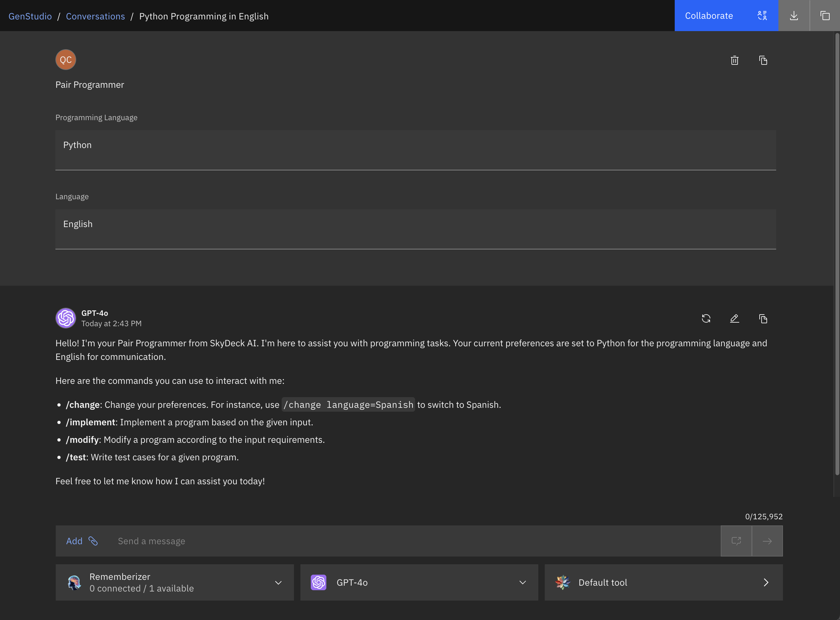Expand the message editor
This screenshot has height=620, width=840.
pos(736,541)
